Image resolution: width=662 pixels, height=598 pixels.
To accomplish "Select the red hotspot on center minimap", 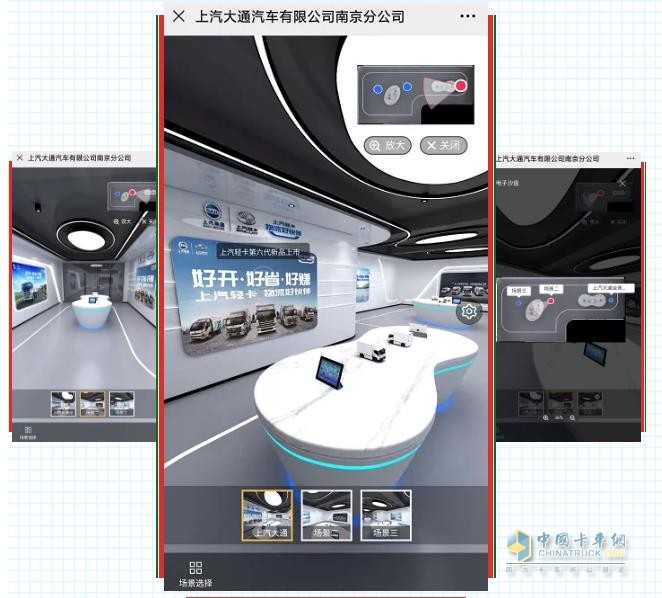I will [461, 86].
